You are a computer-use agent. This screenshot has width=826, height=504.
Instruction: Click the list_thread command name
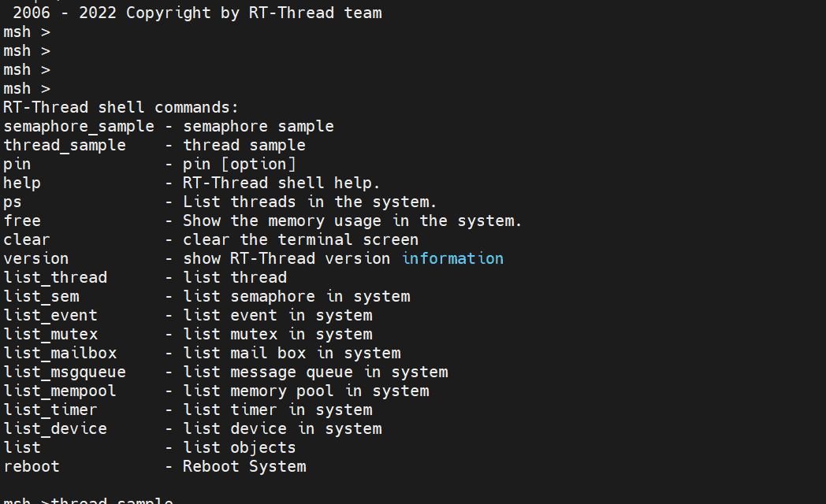tap(55, 277)
